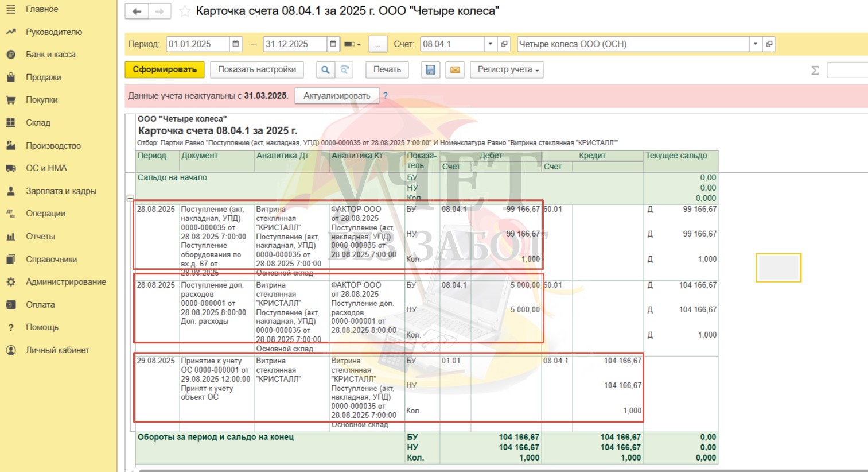Image resolution: width=868 pixels, height=472 pixels.
Task: Open Банк и касса section
Action: pyautogui.click(x=50, y=55)
